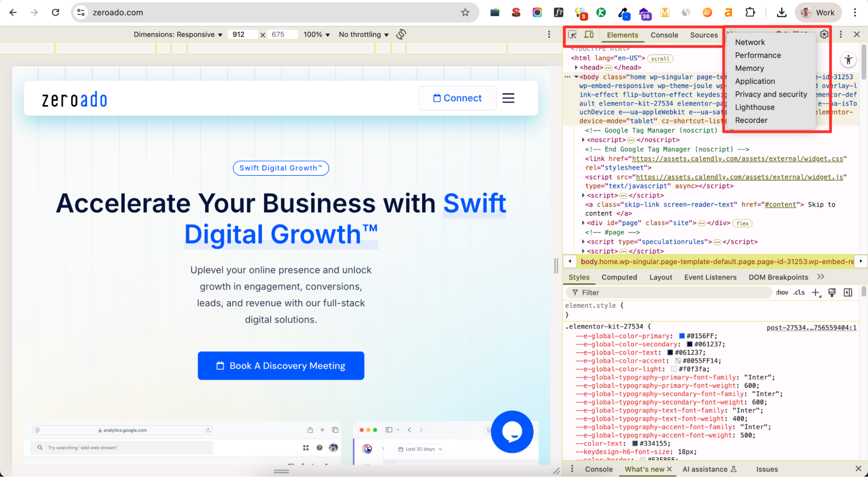Select the inspect element picker tool
Image resolution: width=868 pixels, height=477 pixels.
[x=573, y=34]
